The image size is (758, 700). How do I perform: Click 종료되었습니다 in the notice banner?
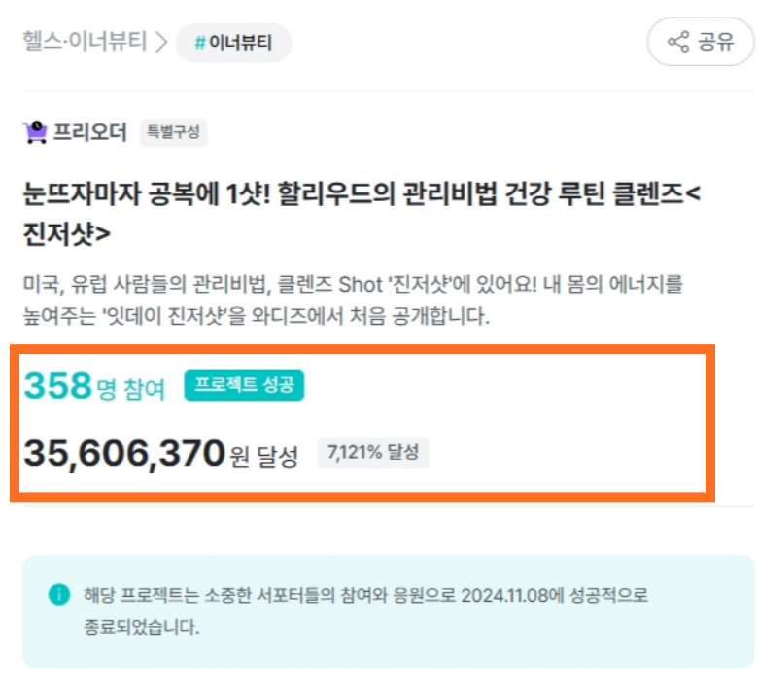coord(142,626)
